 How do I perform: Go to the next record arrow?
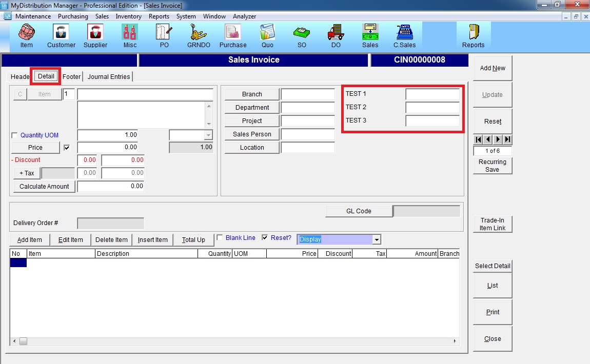[x=498, y=139]
